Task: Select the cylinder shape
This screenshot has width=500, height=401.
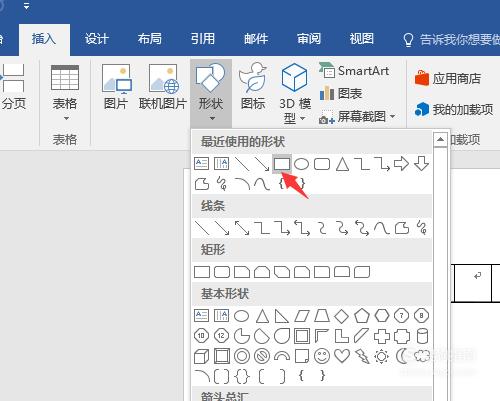Action: [422, 336]
